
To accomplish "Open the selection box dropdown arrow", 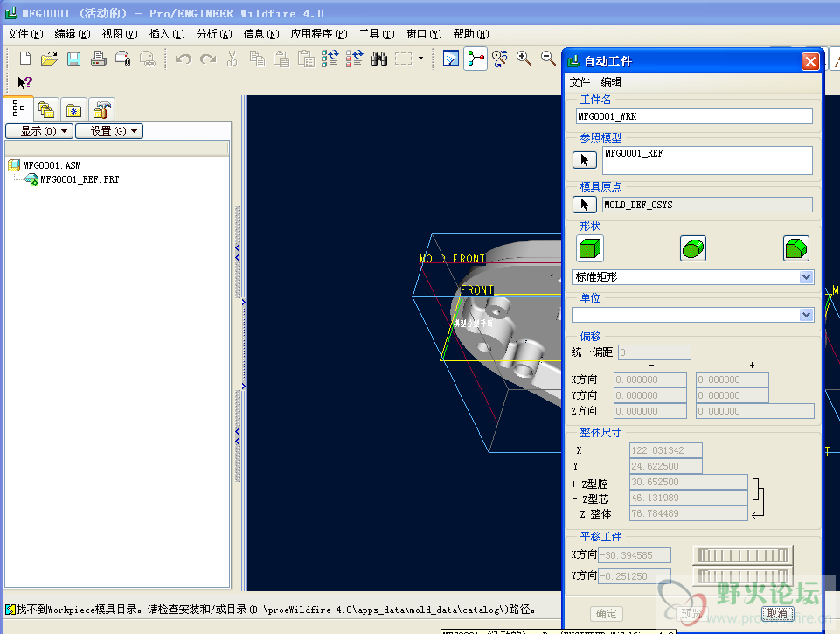I will click(420, 59).
